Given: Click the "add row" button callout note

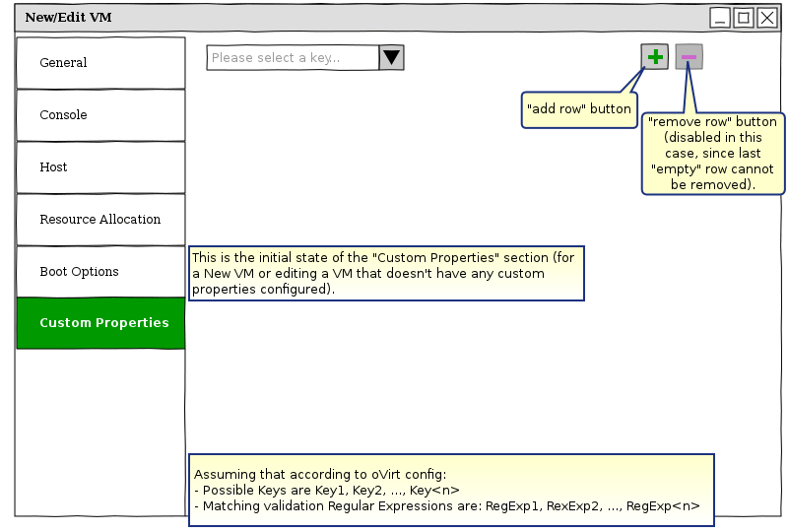Looking at the screenshot, I should pyautogui.click(x=579, y=109).
